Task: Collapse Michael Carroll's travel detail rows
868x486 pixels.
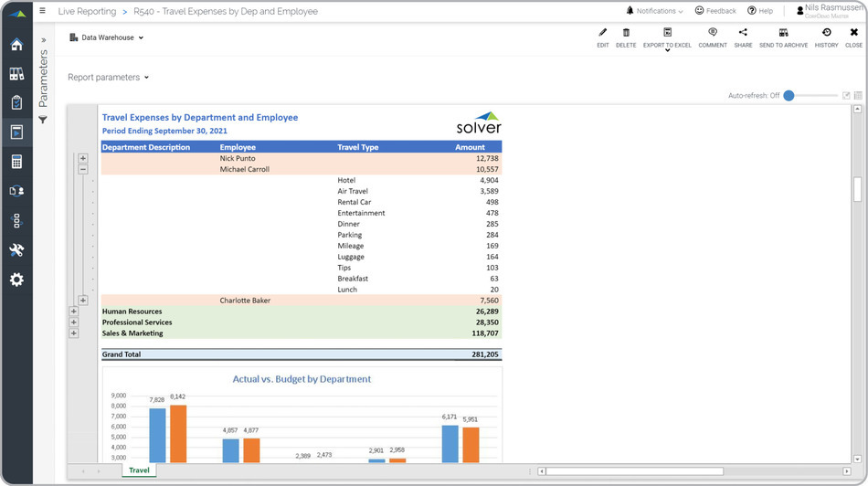Action: pyautogui.click(x=83, y=169)
